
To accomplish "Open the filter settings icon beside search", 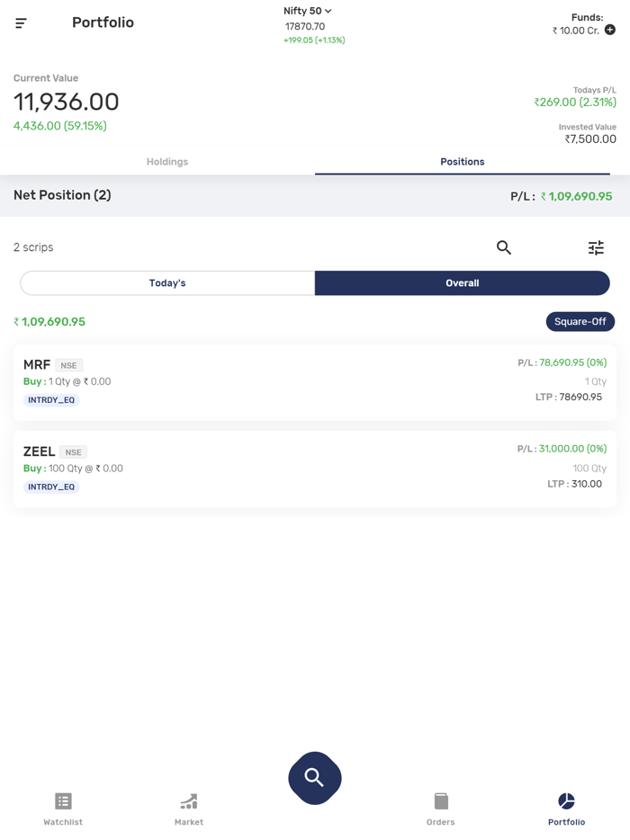I will (x=595, y=247).
